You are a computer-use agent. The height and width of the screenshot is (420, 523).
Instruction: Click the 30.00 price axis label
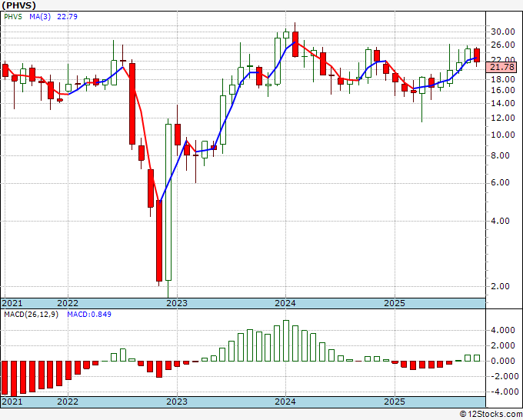pos(503,32)
